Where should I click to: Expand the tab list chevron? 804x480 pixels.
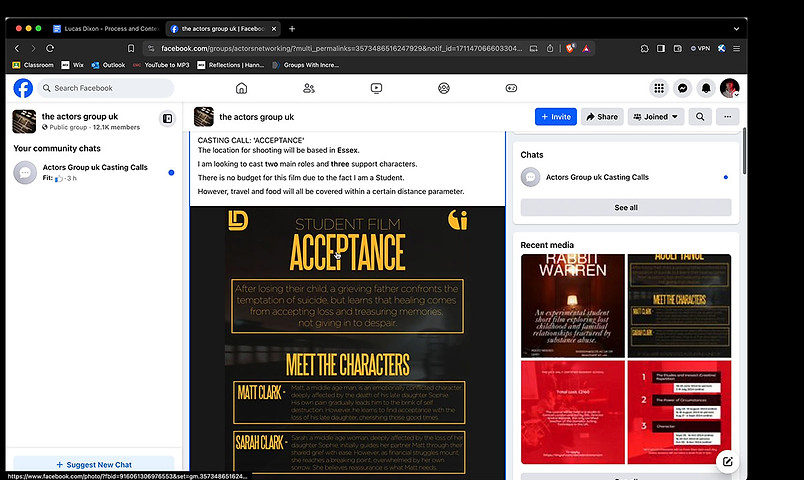[736, 29]
